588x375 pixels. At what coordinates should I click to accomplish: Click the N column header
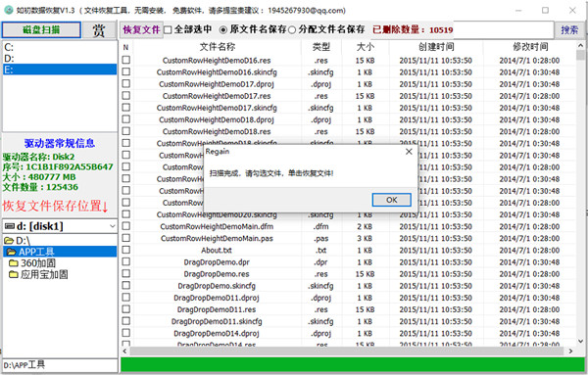[126, 47]
